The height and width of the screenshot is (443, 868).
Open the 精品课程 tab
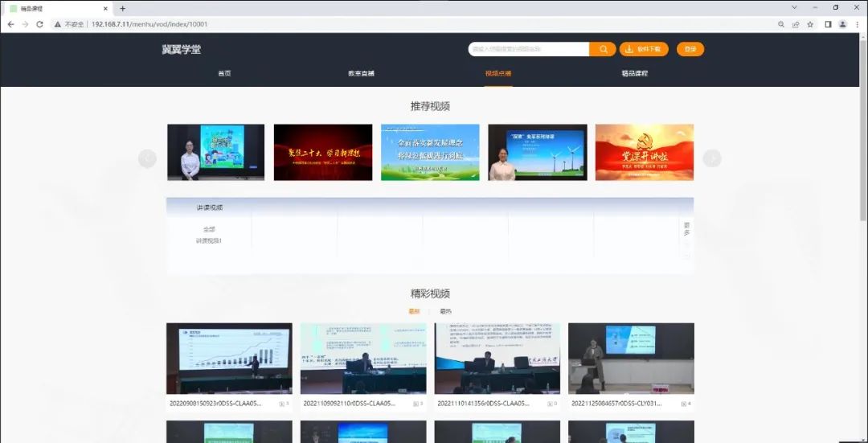(x=634, y=73)
